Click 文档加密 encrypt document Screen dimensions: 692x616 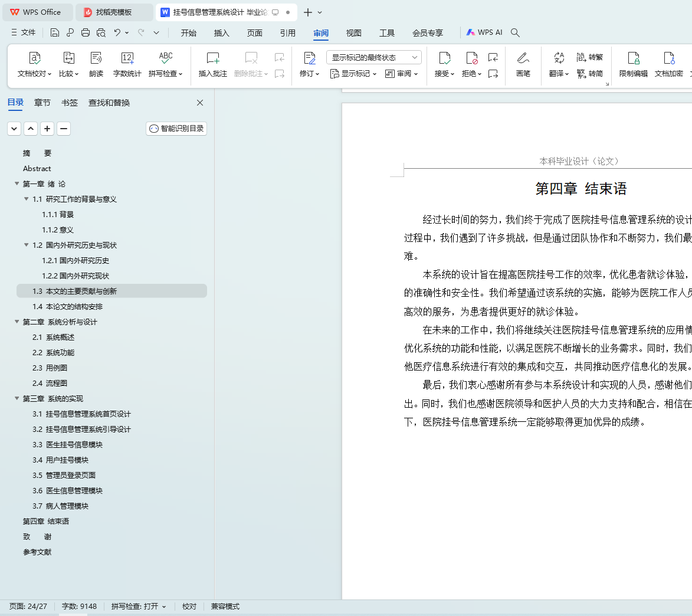tap(669, 64)
